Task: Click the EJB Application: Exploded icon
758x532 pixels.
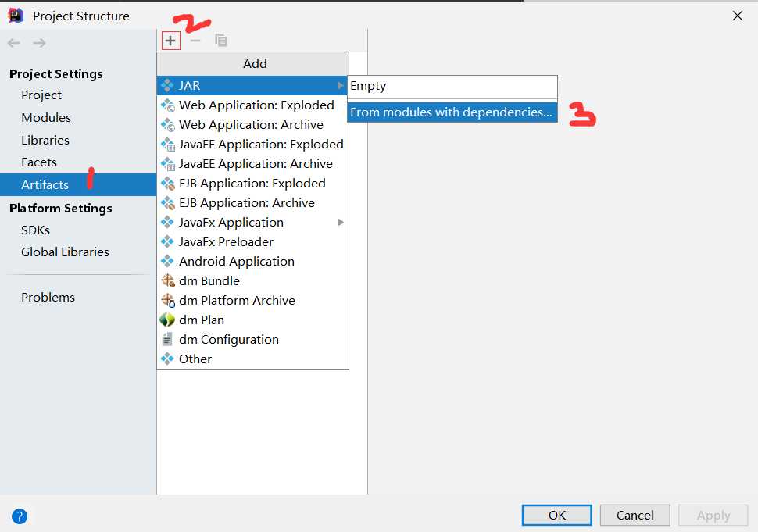Action: pyautogui.click(x=168, y=184)
